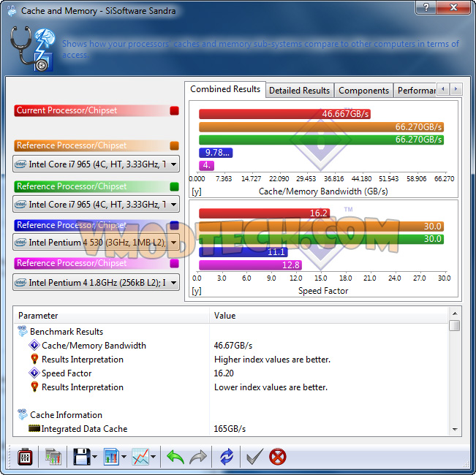Open the Intel Pentium 4 1.8GHz dropdown
This screenshot has width=476, height=475.
96,282
